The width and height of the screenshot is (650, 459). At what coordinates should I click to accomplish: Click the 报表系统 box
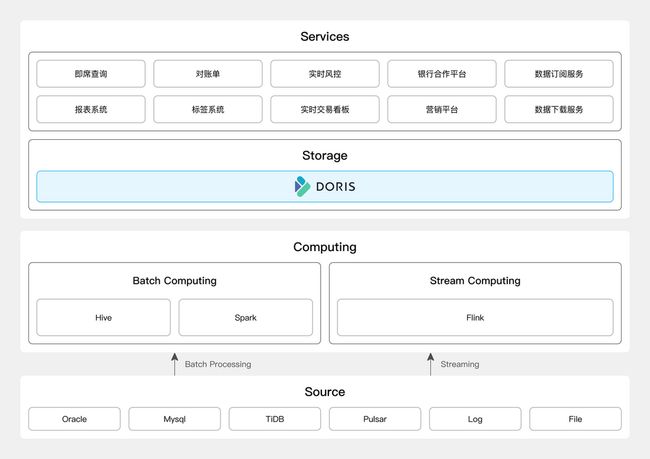pyautogui.click(x=91, y=109)
